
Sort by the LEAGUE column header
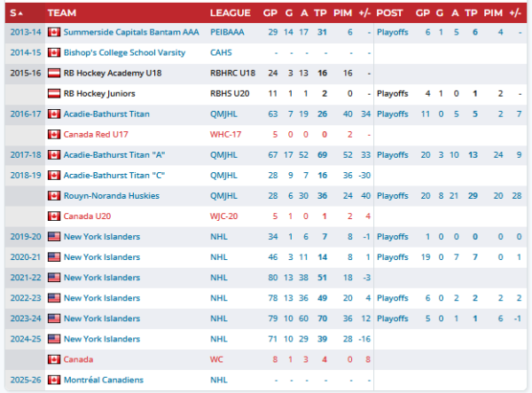point(230,12)
